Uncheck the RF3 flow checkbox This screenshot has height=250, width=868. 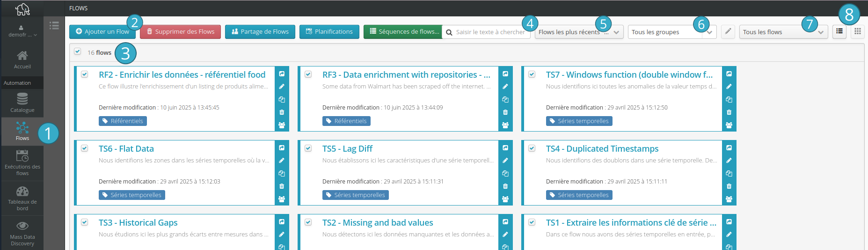308,74
